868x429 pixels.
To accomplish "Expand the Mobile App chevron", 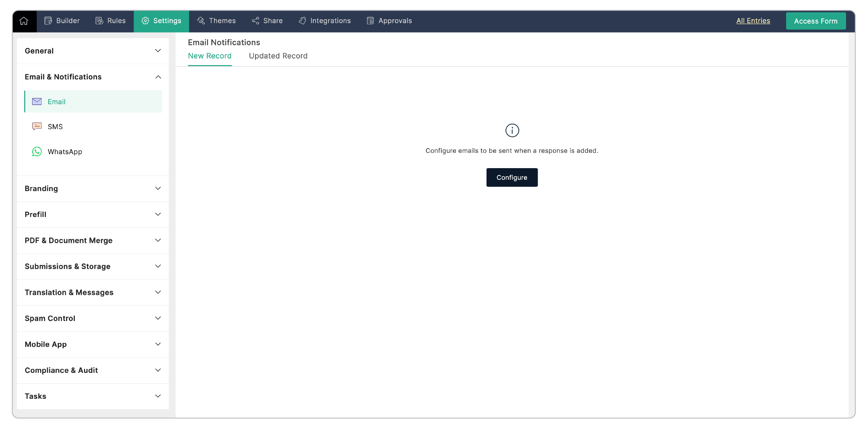I will pos(158,344).
